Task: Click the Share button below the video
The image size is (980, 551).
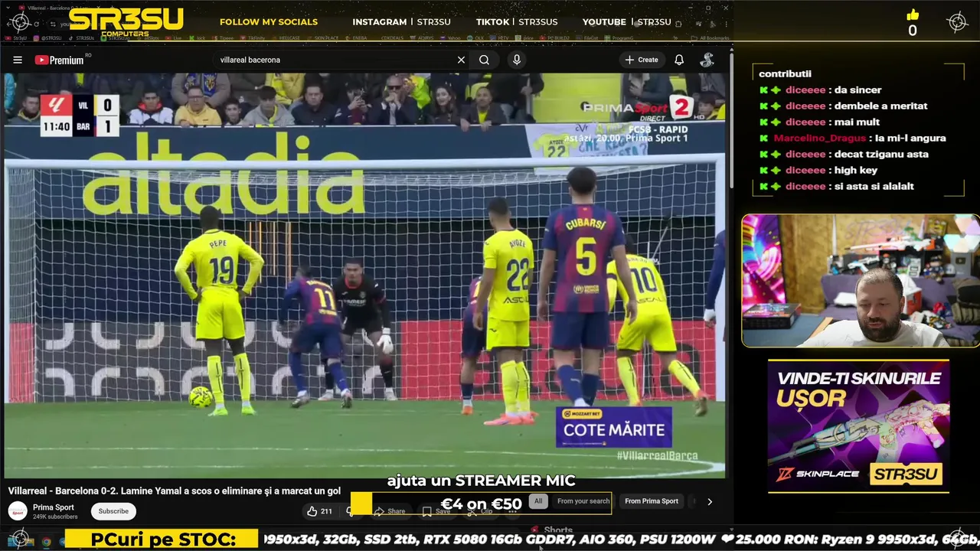Action: (390, 511)
